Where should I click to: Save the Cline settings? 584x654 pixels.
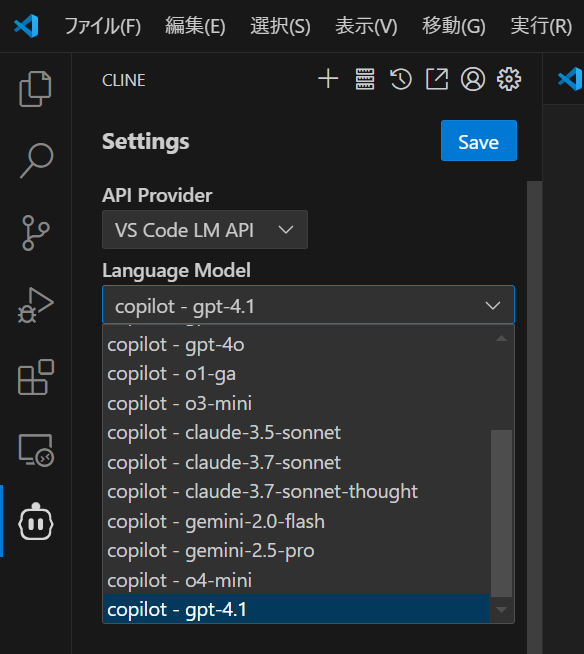click(478, 141)
